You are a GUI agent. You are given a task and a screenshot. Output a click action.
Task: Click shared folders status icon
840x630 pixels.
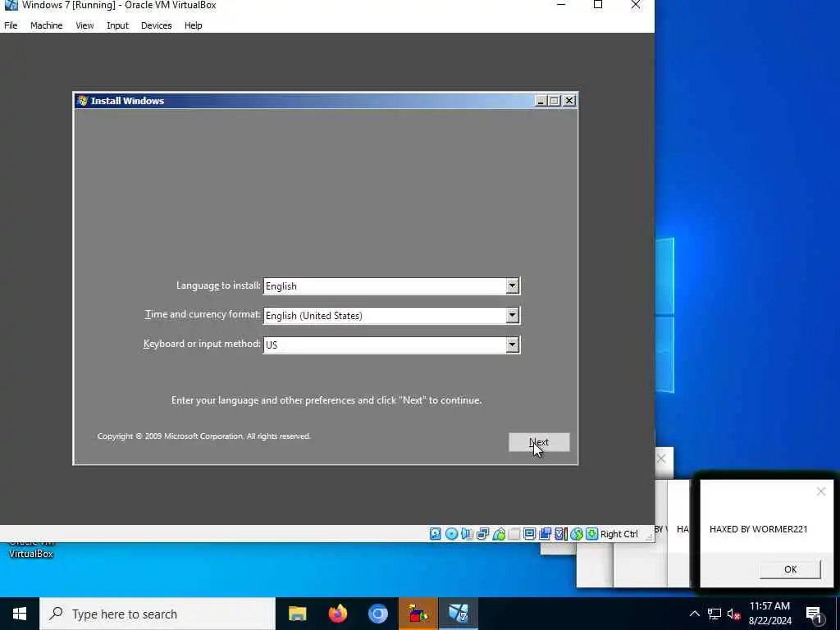pos(514,533)
